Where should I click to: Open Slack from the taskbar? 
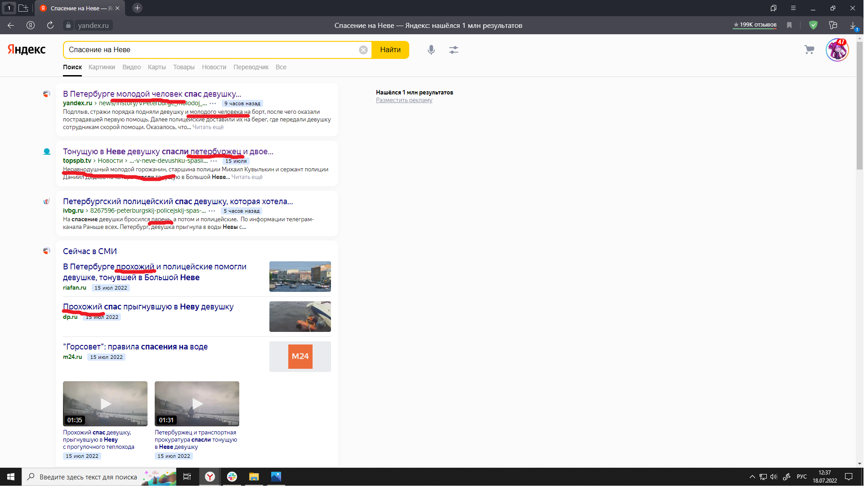tap(232, 477)
